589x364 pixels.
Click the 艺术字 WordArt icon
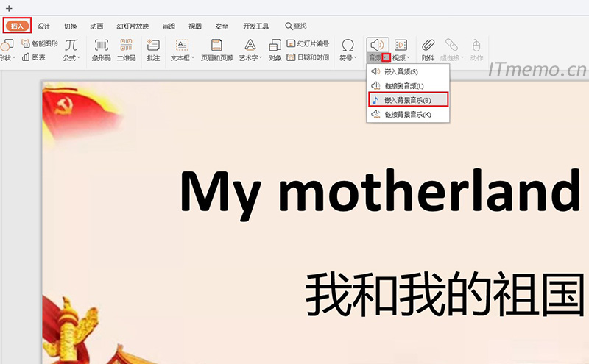coord(250,45)
